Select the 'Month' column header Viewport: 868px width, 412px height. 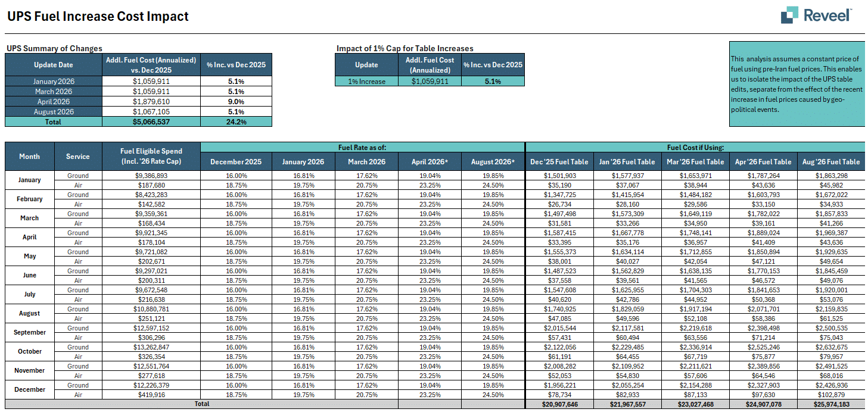tap(29, 157)
